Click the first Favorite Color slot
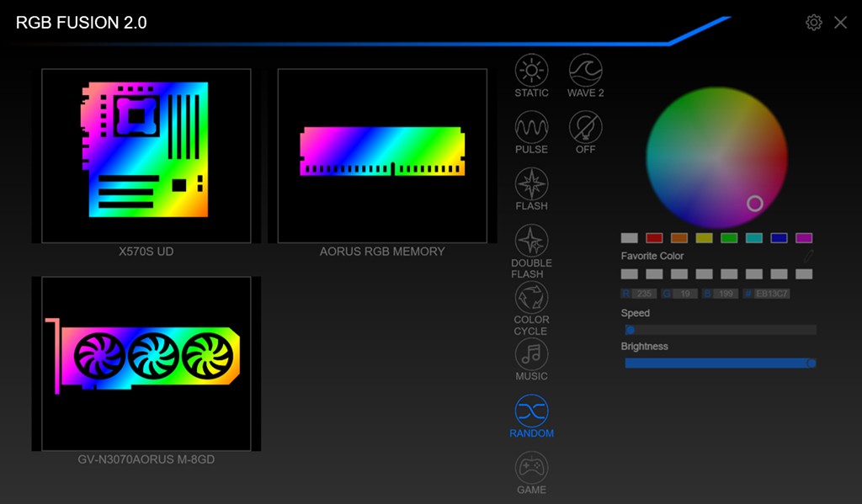Screen dimensions: 862x504 [x=629, y=274]
